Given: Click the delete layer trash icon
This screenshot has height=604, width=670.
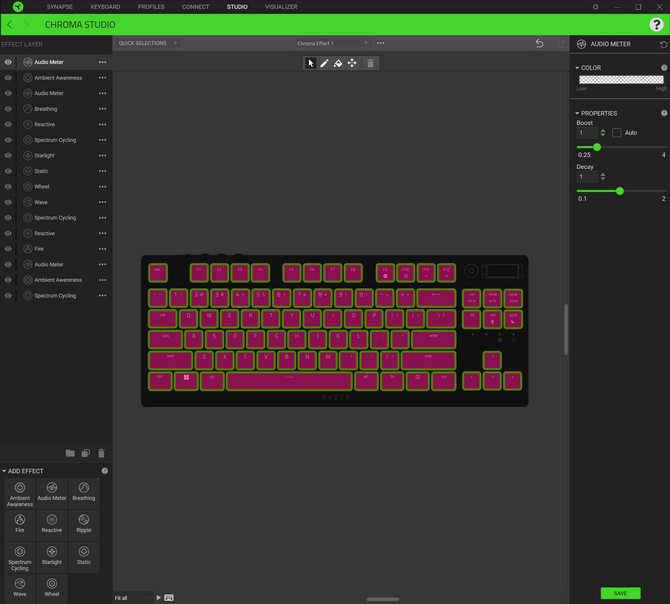Looking at the screenshot, I should point(101,453).
